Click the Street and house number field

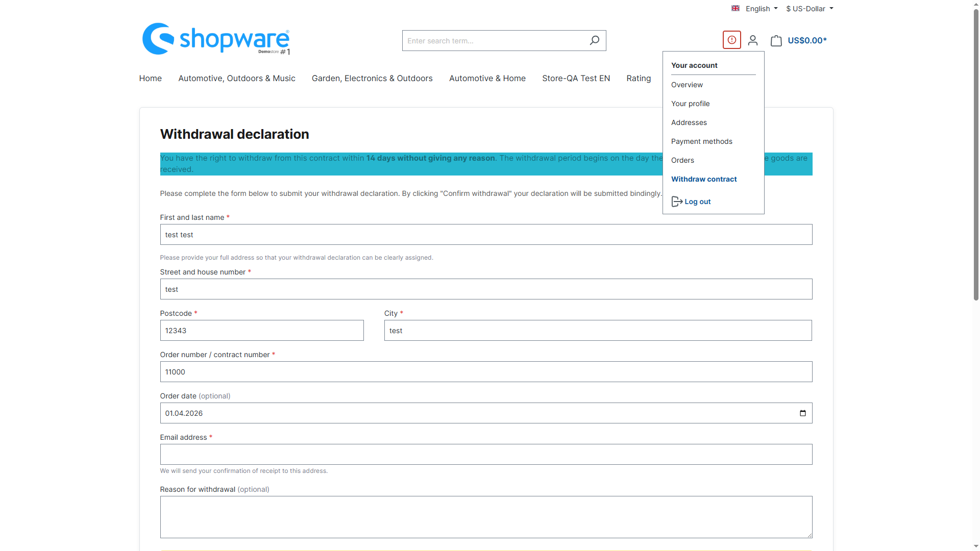(486, 289)
